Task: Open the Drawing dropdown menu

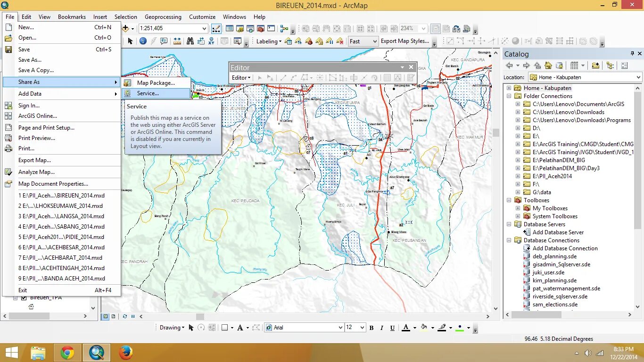Action: point(172,328)
